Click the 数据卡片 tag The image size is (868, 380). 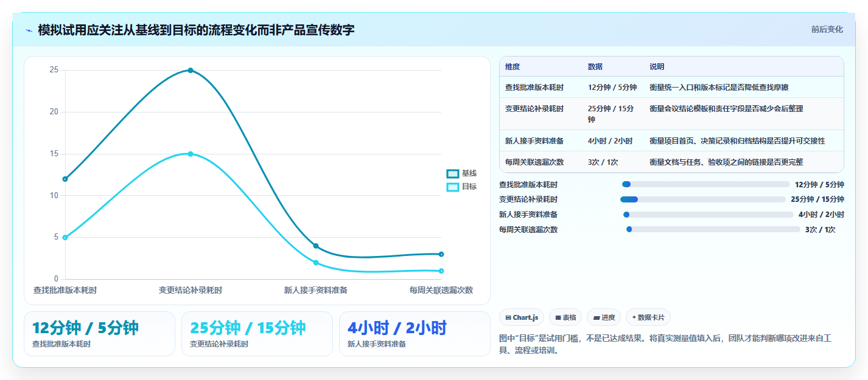pos(648,317)
